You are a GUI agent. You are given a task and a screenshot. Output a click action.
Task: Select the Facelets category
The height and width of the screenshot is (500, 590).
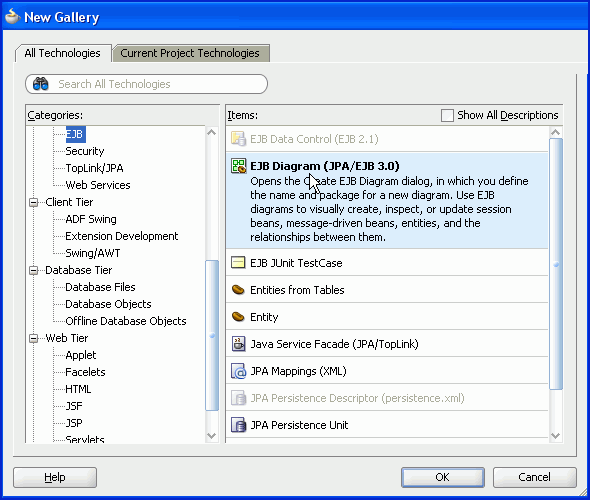pos(85,372)
